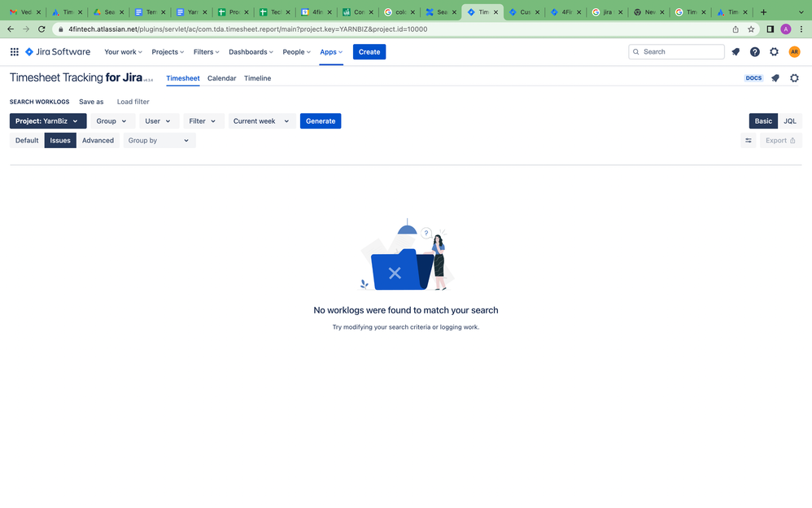The width and height of the screenshot is (812, 508).
Task: Open the Group by dropdown
Action: 159,141
